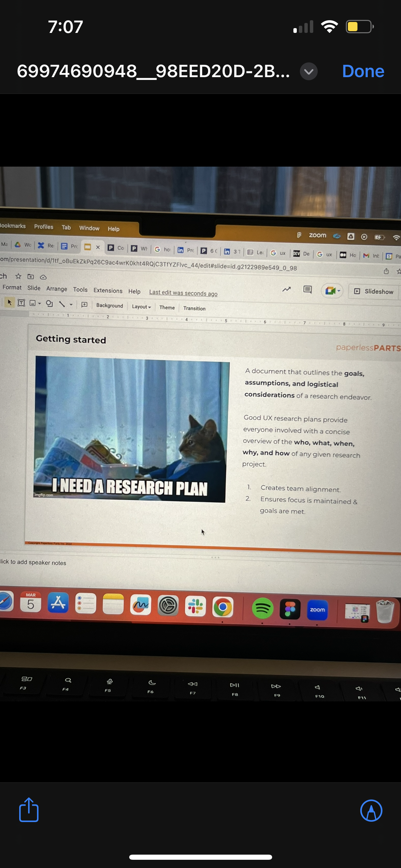Image resolution: width=401 pixels, height=868 pixels.
Task: Click the zoom status item in menu bar
Action: (x=317, y=235)
